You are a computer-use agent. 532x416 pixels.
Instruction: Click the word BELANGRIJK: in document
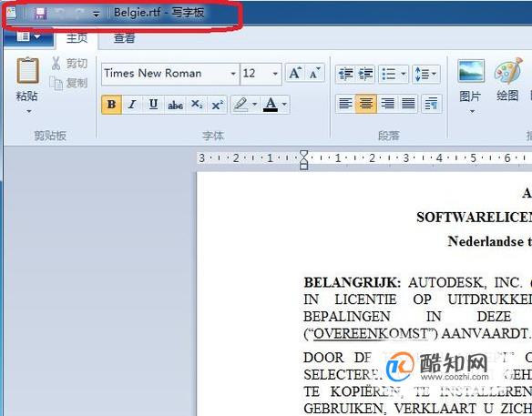(353, 282)
